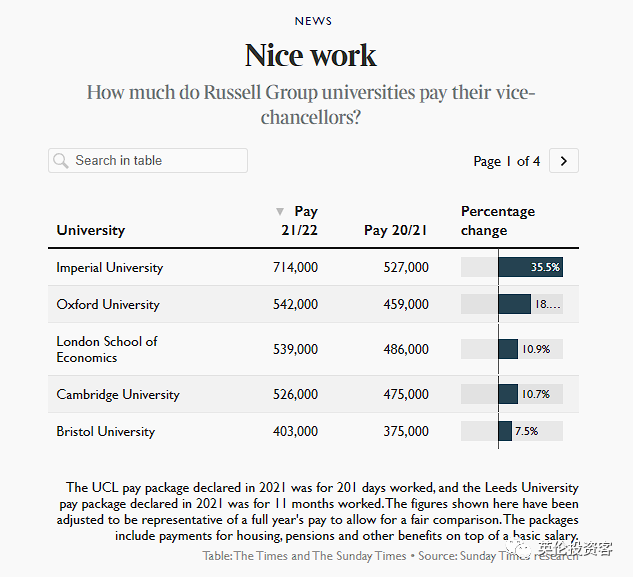This screenshot has height=577, width=633.
Task: Click Oxford's percentage change bar
Action: pyautogui.click(x=514, y=304)
